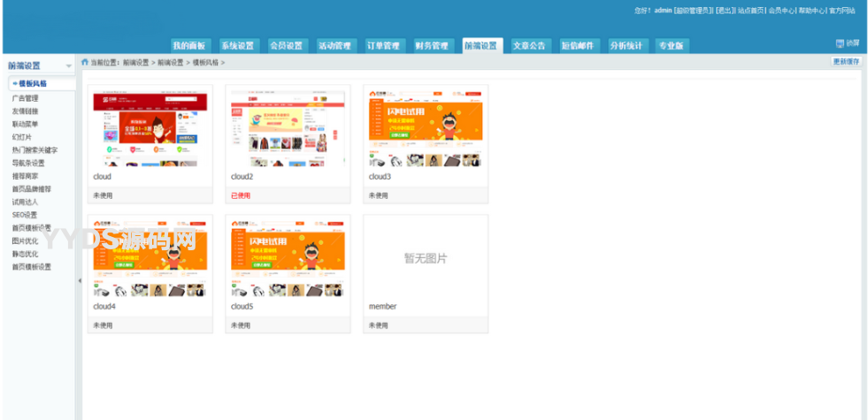Click the cloud4 template name label

[x=104, y=307]
